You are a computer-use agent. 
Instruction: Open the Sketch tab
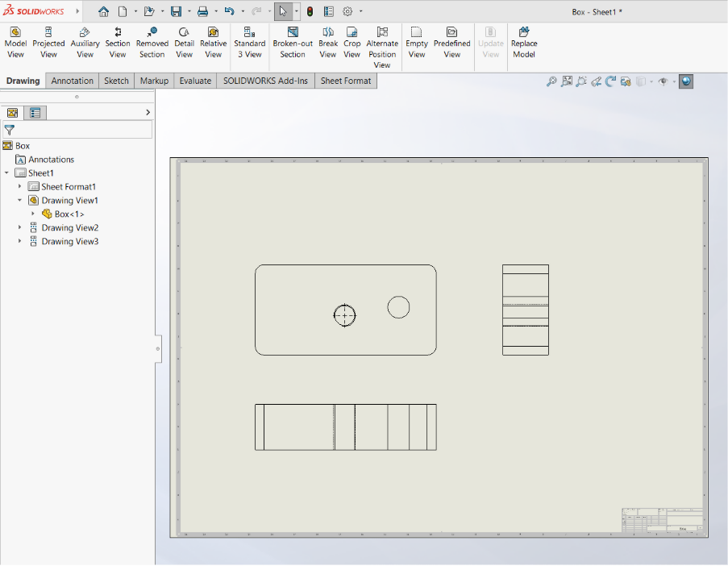tap(116, 81)
